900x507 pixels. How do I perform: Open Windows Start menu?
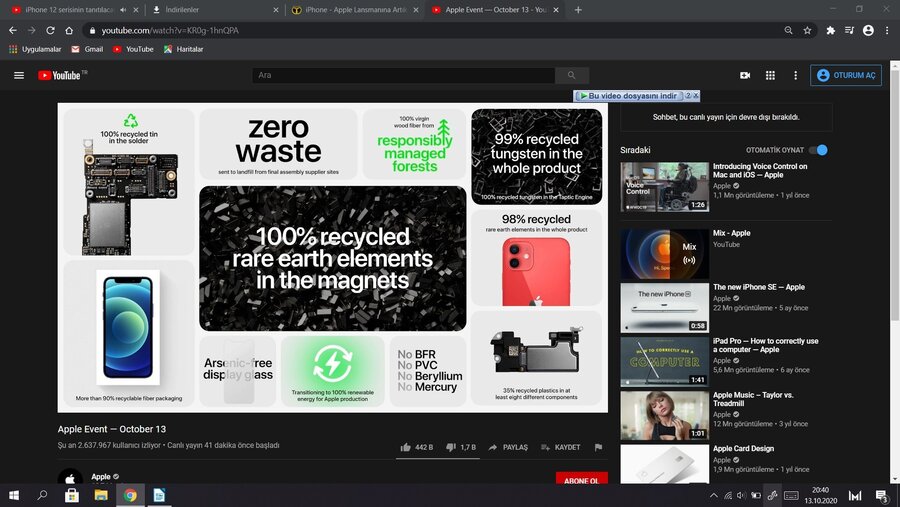[x=14, y=495]
